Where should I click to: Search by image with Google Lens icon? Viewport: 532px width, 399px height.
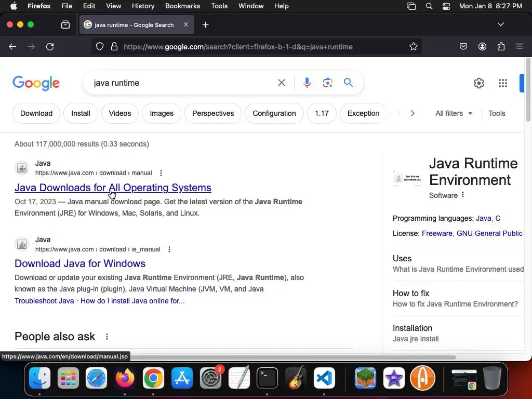[x=327, y=83]
